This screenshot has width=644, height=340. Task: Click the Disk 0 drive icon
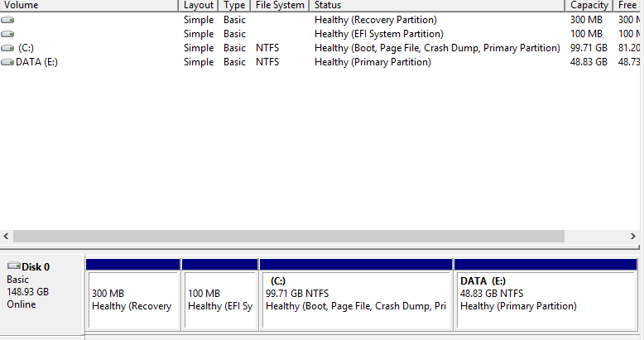pyautogui.click(x=13, y=266)
